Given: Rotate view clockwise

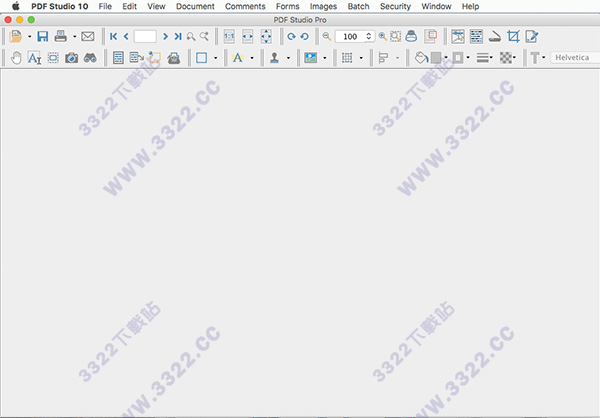Looking at the screenshot, I should tap(292, 36).
